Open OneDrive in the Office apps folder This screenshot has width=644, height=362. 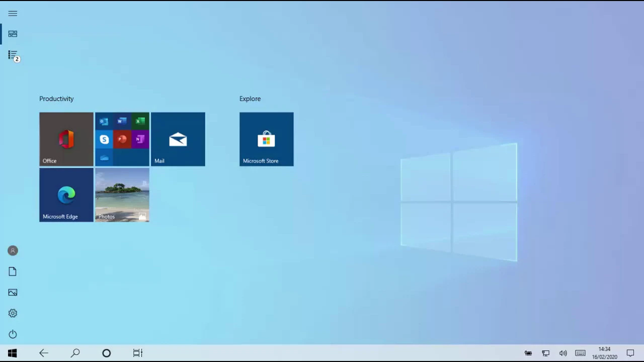point(104,157)
